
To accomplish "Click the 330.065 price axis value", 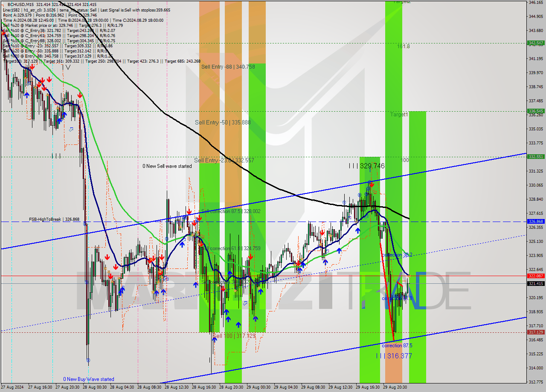I will click(x=536, y=185).
